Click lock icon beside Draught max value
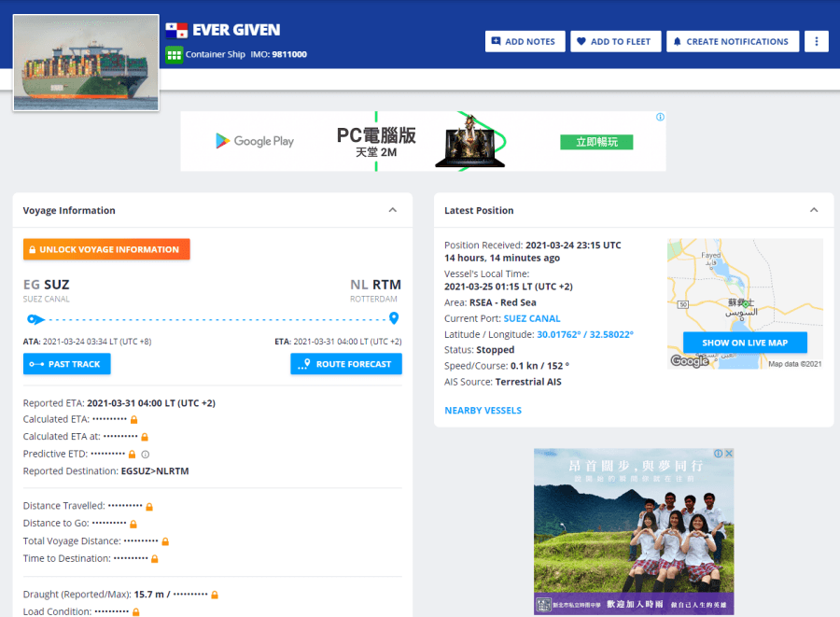The width and height of the screenshot is (840, 617). [x=215, y=595]
